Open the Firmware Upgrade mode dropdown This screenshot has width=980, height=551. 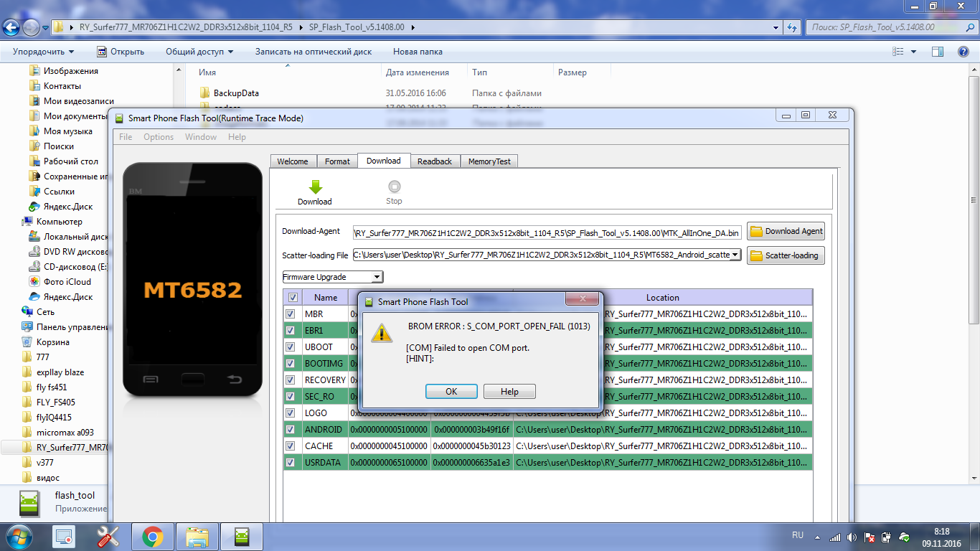coord(333,277)
